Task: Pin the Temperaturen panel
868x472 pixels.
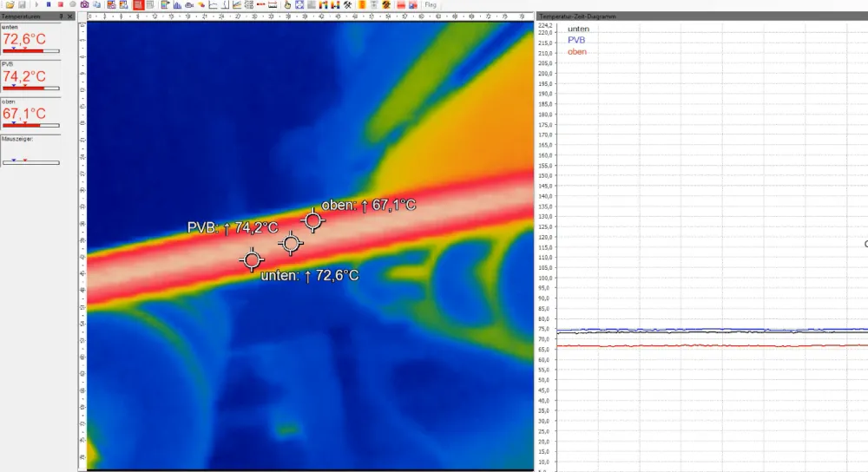Action: pyautogui.click(x=61, y=16)
